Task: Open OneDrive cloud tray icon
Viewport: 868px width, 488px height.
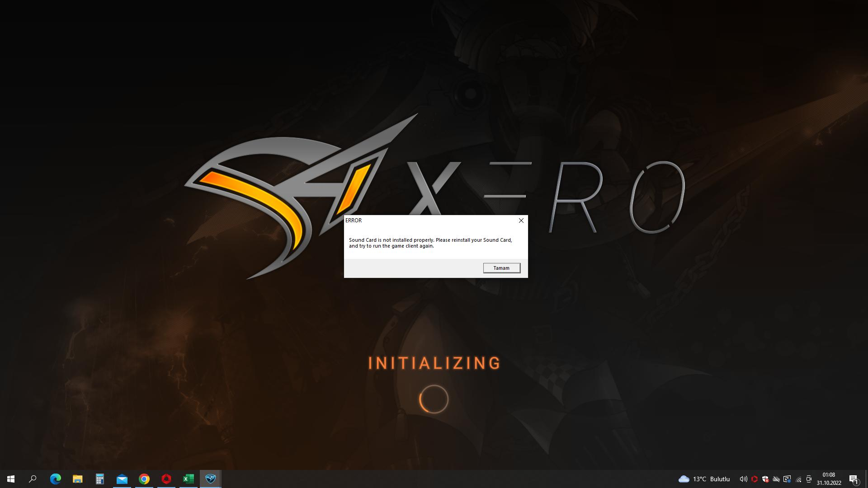Action: [776, 479]
